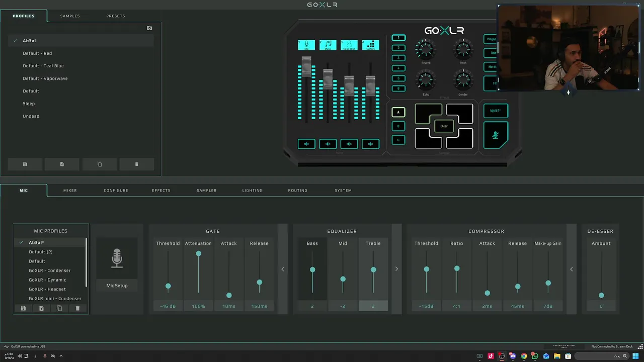
Task: Select sampler bank C
Action: tap(398, 140)
